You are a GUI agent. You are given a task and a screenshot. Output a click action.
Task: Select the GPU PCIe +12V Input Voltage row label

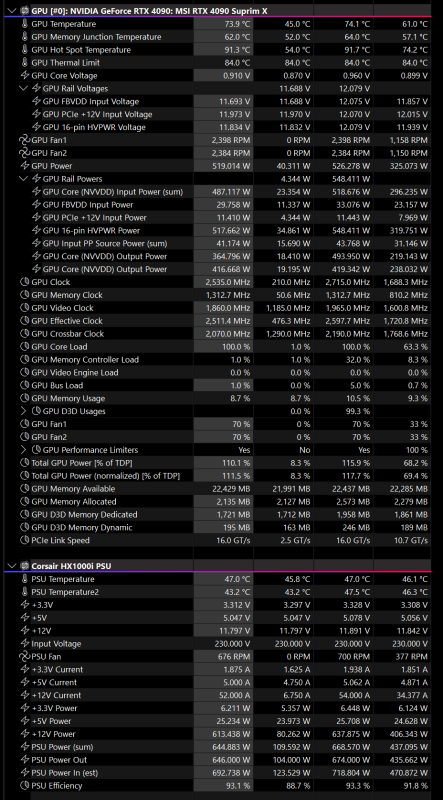(x=97, y=114)
